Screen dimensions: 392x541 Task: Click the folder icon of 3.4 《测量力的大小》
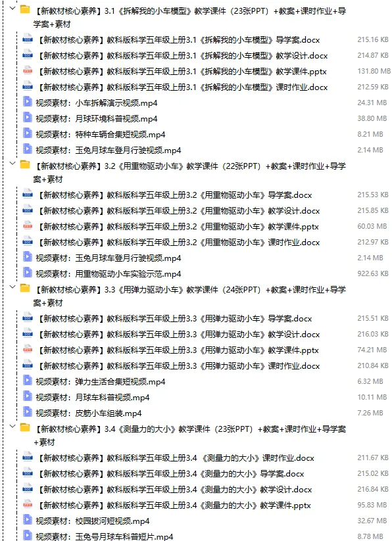[x=25, y=427]
